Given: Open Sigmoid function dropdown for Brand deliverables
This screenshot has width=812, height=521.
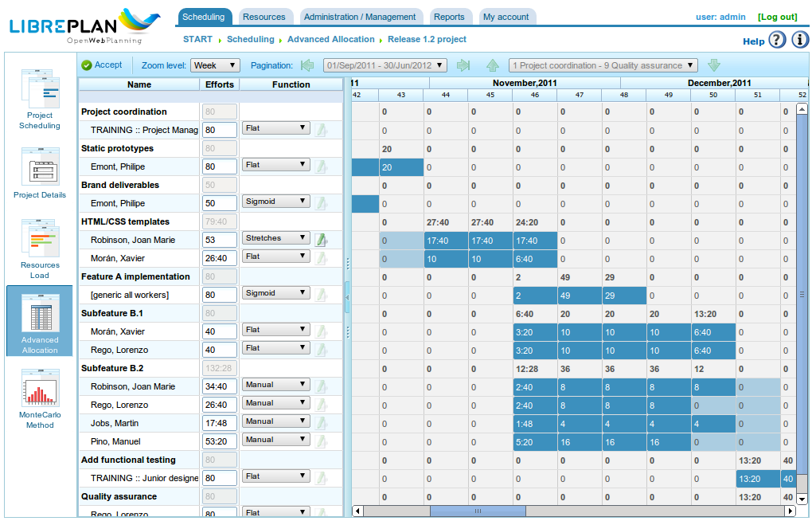Looking at the screenshot, I should tap(275, 202).
